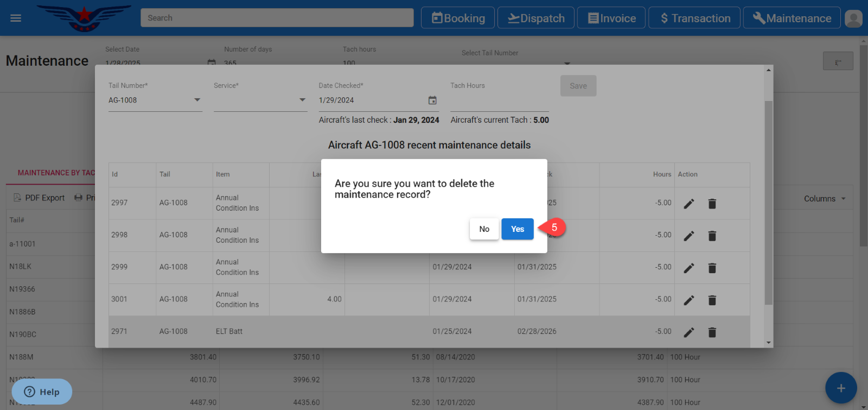Confirm deletion by clicking Yes
Screen dimensions: 868x410
(x=517, y=229)
